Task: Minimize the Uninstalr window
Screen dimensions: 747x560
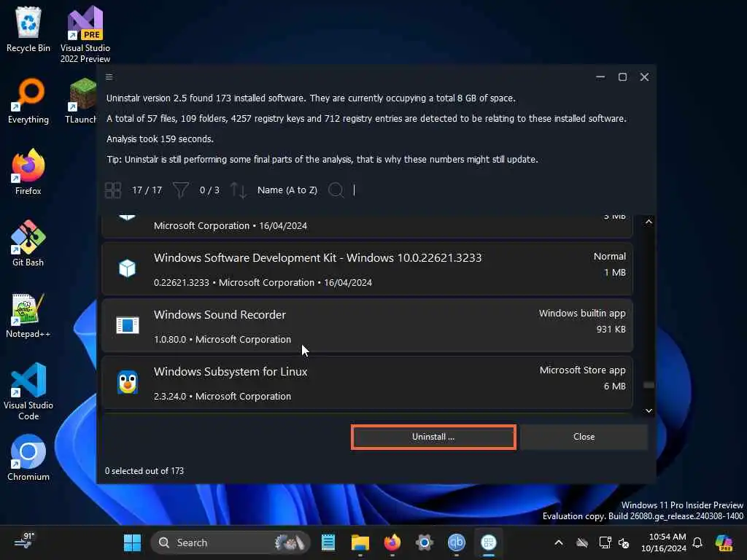Action: click(x=600, y=77)
